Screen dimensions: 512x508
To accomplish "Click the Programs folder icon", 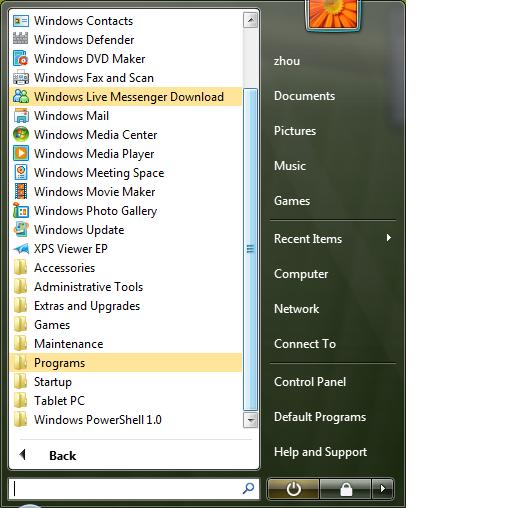I will 21,362.
